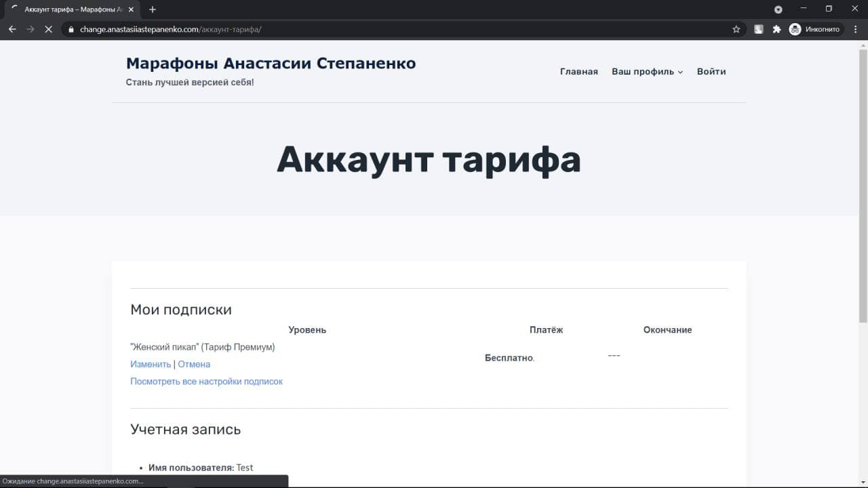Click the browser back arrow
The image size is (868, 488).
point(12,29)
